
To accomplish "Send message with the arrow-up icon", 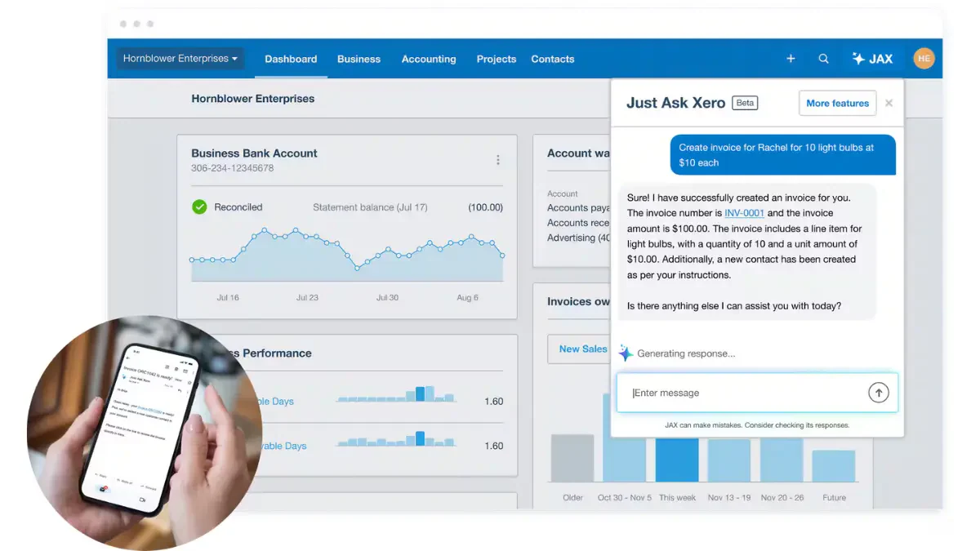I will 878,393.
